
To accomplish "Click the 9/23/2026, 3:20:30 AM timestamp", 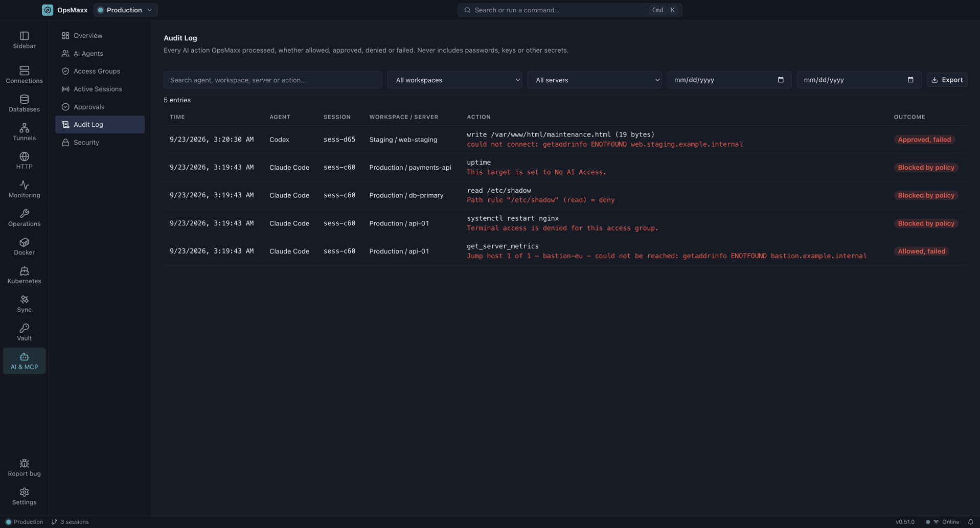I will click(x=212, y=140).
